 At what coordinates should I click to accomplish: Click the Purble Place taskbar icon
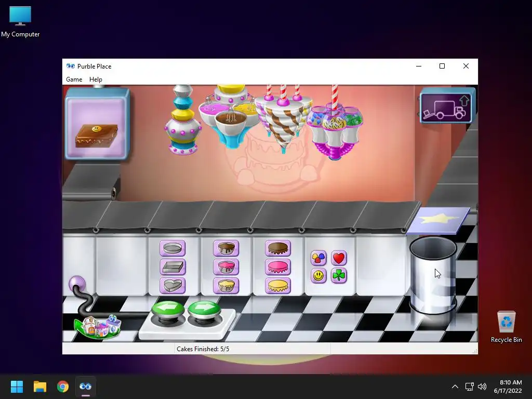pyautogui.click(x=86, y=387)
